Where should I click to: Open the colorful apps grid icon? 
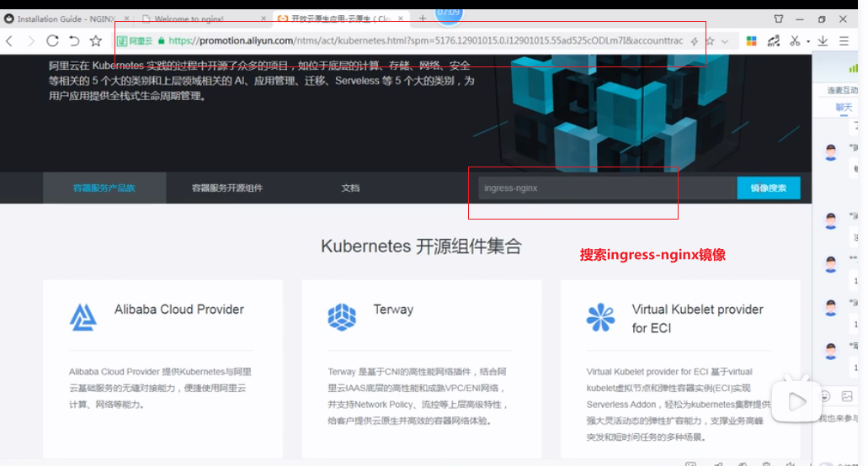tap(751, 41)
